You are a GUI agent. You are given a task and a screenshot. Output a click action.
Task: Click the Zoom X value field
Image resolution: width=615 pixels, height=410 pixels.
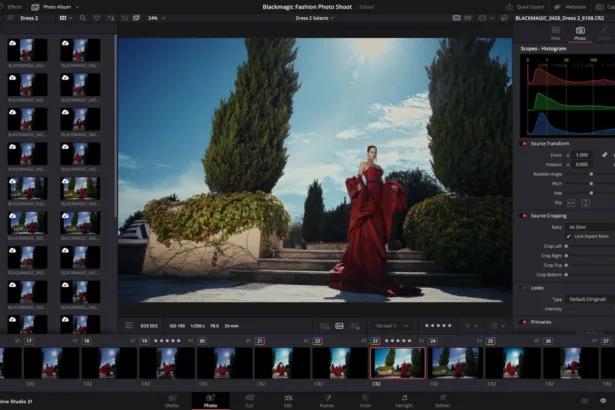tap(582, 155)
